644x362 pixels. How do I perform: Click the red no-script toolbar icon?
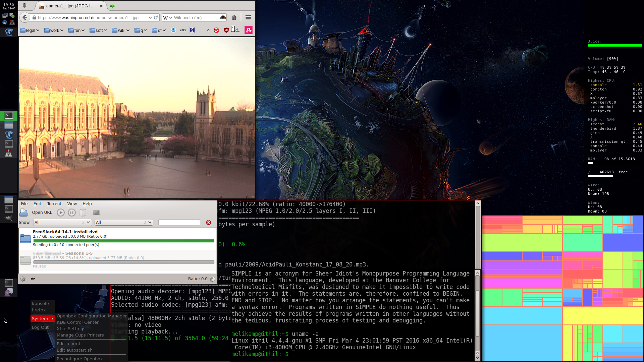[x=216, y=30]
